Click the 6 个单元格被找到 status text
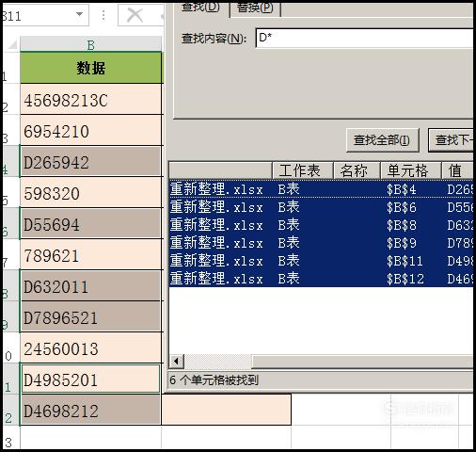This screenshot has width=476, height=452. 214,380
